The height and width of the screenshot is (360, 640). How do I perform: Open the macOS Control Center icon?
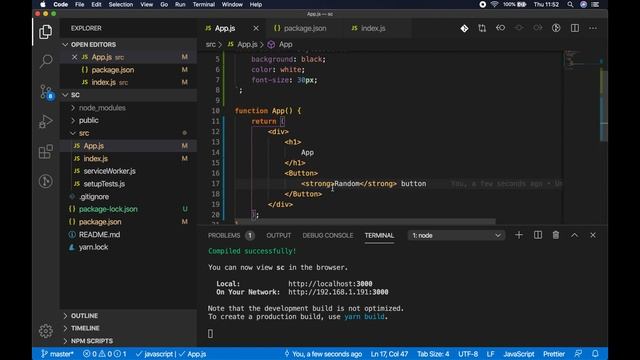[x=596, y=4]
